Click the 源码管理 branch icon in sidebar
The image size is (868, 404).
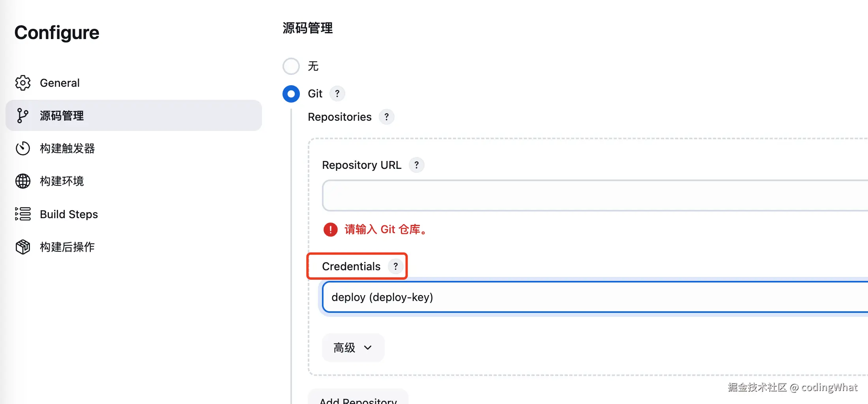tap(23, 116)
